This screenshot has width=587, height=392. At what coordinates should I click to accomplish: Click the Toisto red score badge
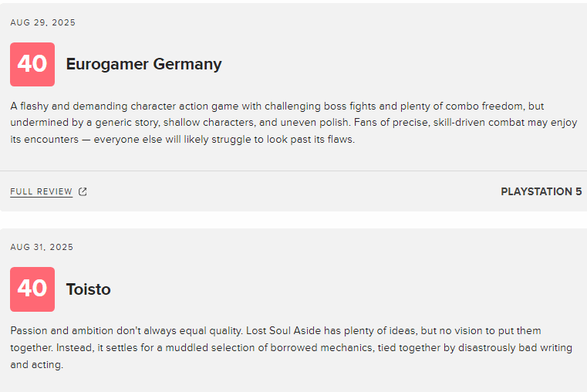[x=32, y=289]
